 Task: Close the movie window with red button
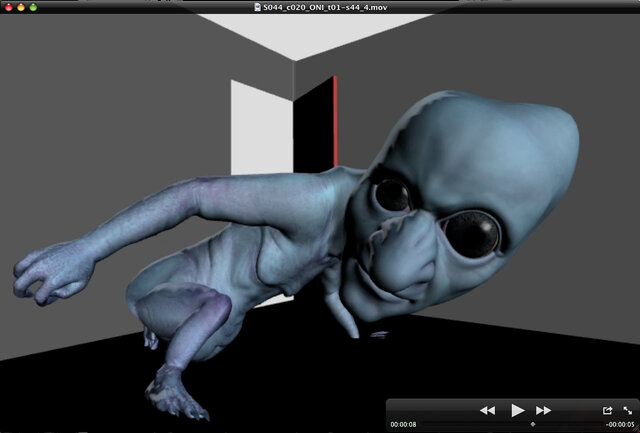pyautogui.click(x=7, y=7)
